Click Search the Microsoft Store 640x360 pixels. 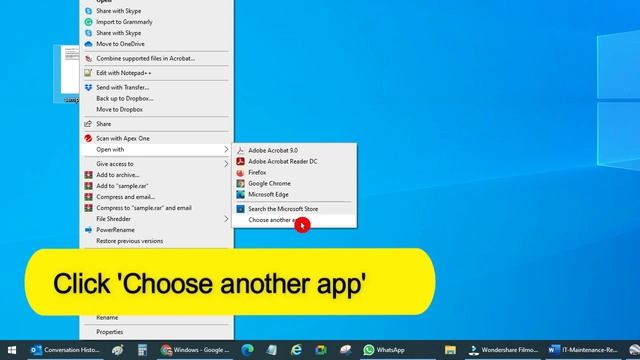[x=294, y=209]
